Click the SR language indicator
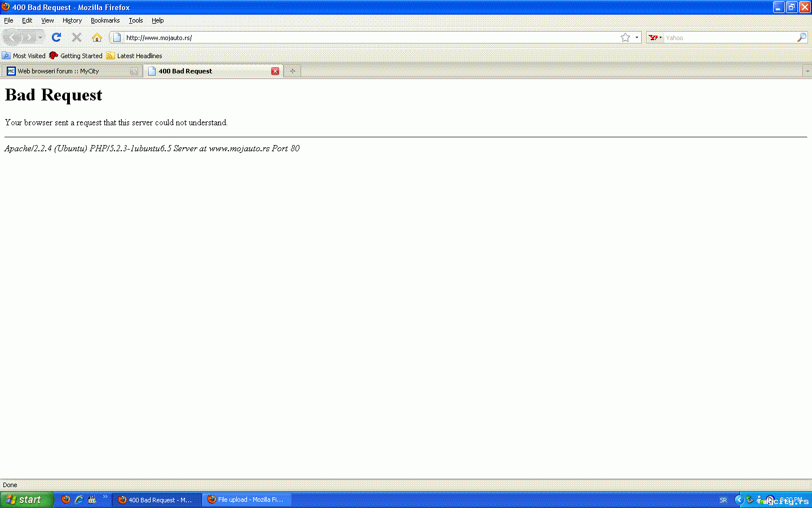Screen dimensions: 812x508 (723, 500)
